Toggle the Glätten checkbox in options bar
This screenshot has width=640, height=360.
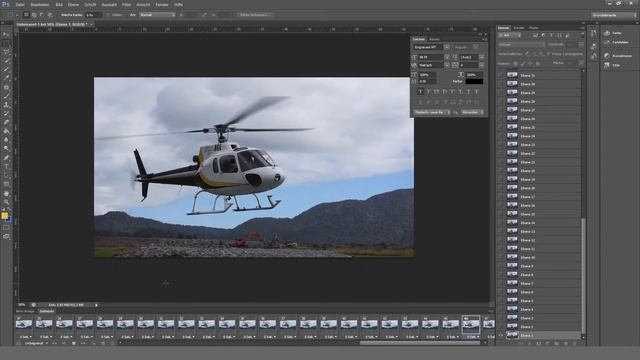coord(109,15)
